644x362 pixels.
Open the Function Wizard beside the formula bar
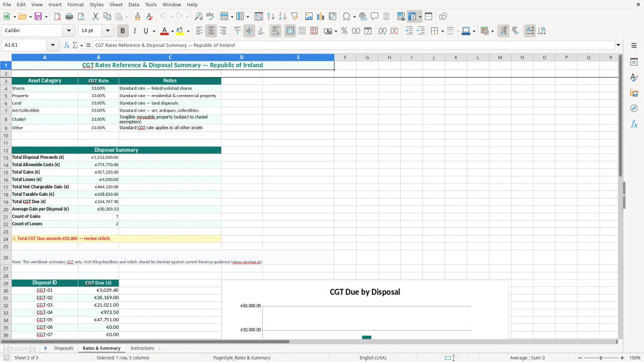click(x=67, y=45)
